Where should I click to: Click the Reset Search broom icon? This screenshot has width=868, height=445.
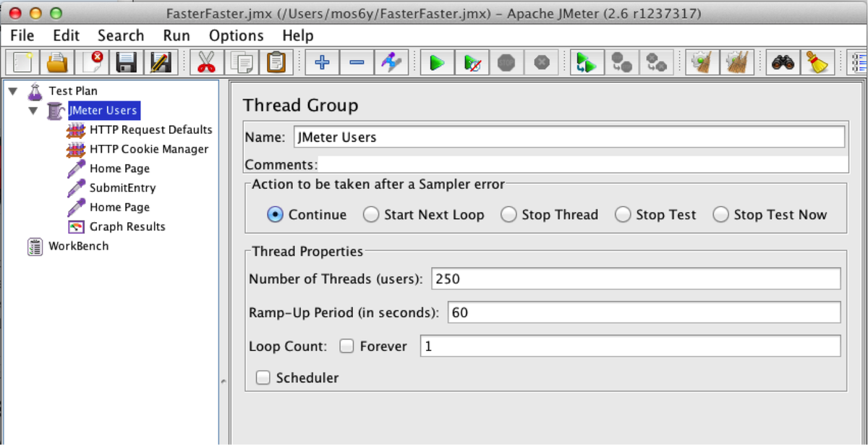(817, 62)
